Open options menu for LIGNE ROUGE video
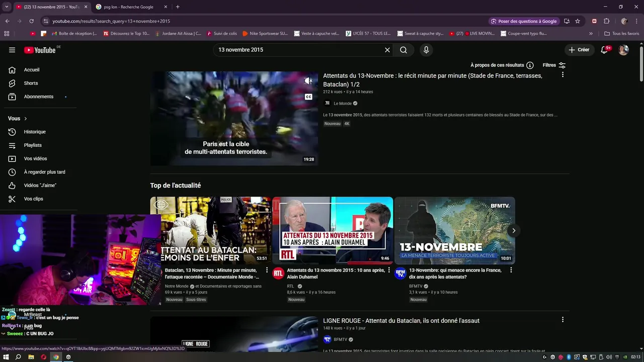Image resolution: width=644 pixels, height=362 pixels. point(562,320)
